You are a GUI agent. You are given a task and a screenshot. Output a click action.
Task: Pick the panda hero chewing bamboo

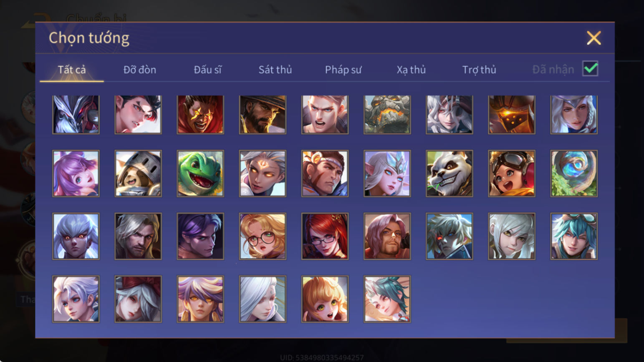450,173
